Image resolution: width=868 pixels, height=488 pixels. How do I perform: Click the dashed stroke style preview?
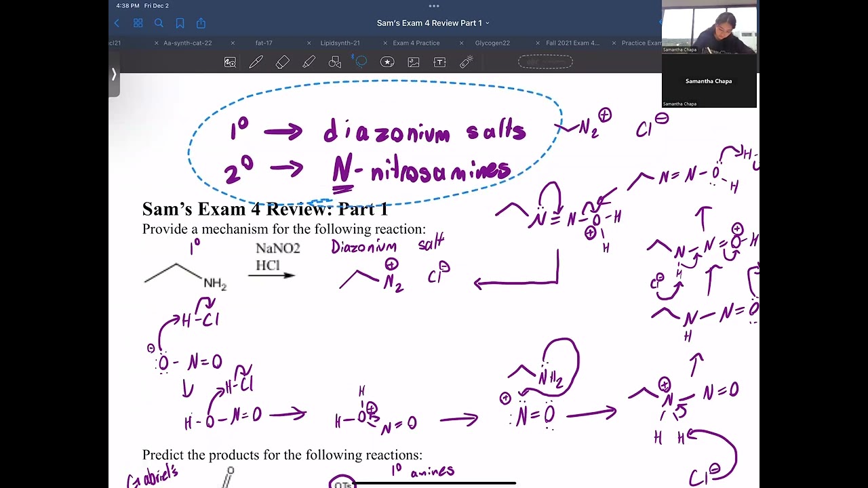point(545,62)
